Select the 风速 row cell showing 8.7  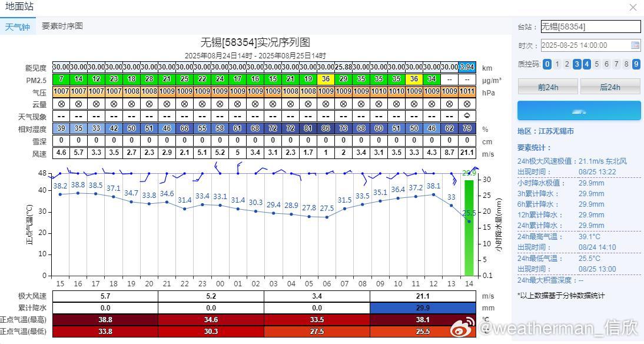pyautogui.click(x=449, y=153)
